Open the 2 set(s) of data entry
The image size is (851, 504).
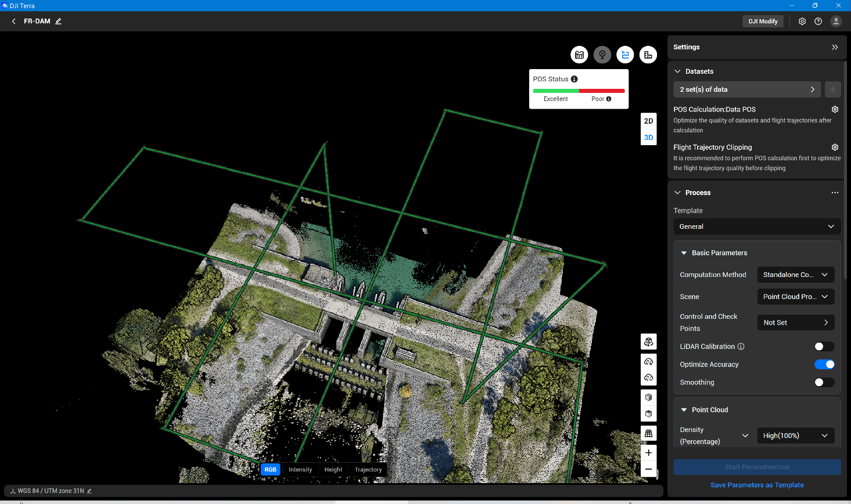point(746,89)
